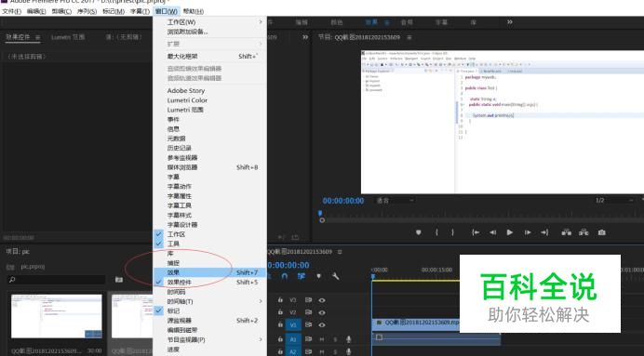Open the 文件(F) menu
644x356 pixels.
point(11,11)
